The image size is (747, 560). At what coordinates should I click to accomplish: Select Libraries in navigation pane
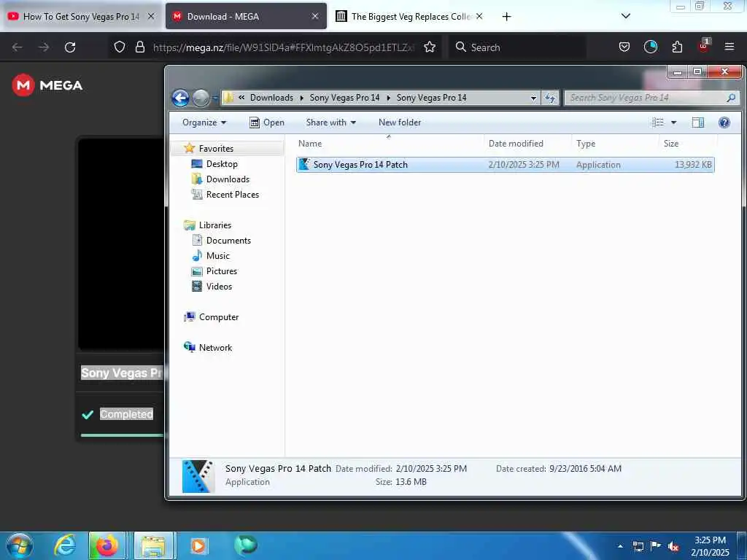tap(215, 225)
